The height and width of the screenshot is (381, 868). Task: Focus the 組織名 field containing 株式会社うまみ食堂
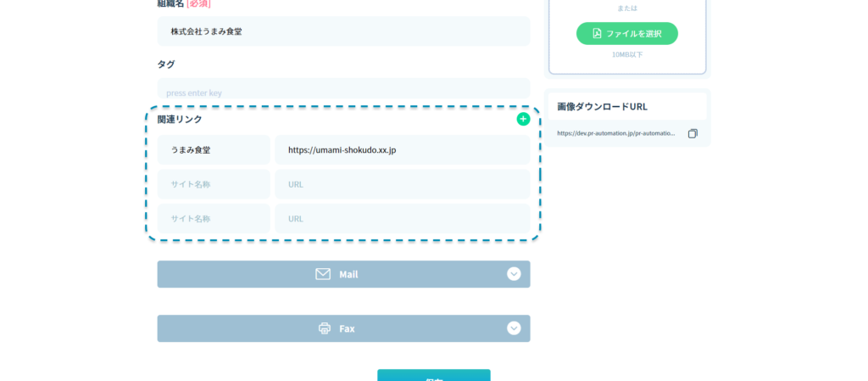pyautogui.click(x=343, y=31)
